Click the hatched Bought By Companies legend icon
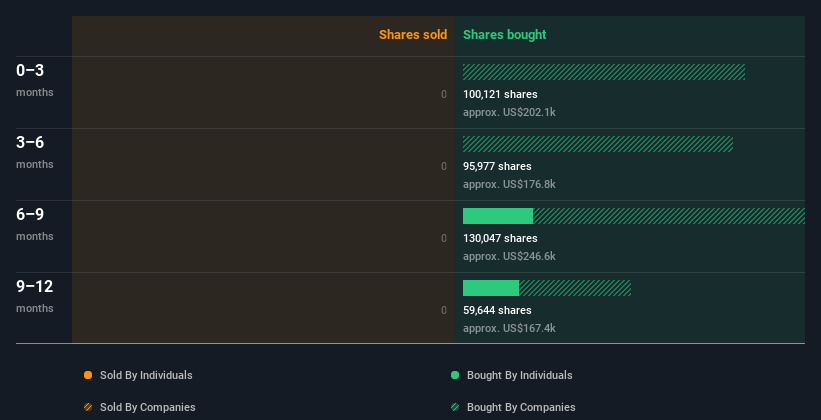Screen dimensions: 821x420 [455, 407]
